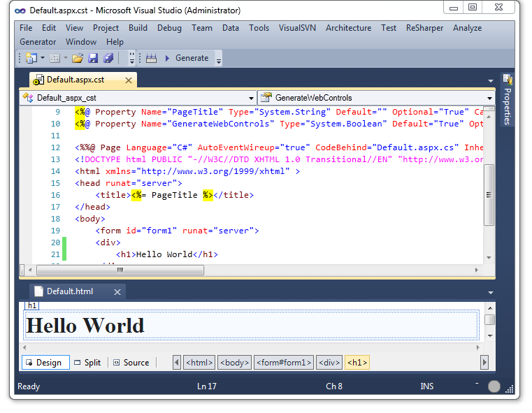Open the Architecture menu
The height and width of the screenshot is (413, 532).
coord(348,28)
